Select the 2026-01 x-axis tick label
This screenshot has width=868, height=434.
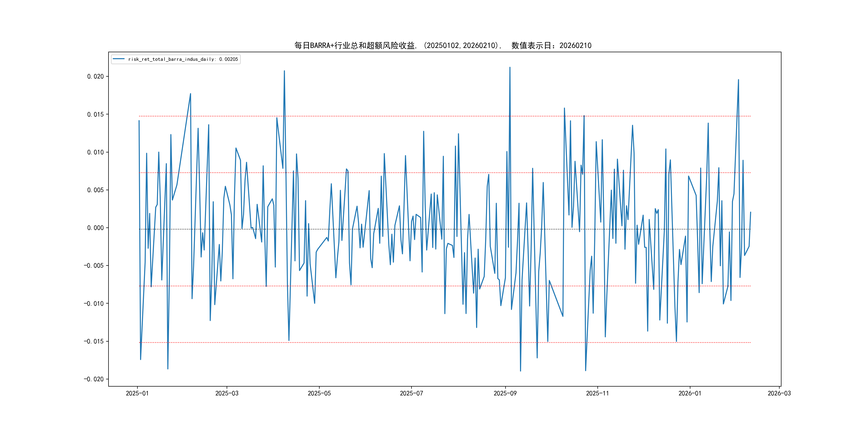(x=689, y=393)
